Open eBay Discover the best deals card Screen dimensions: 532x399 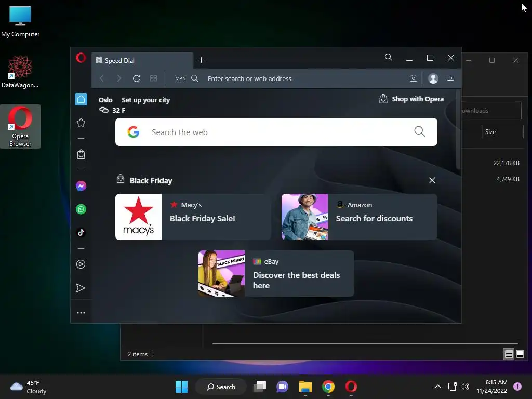point(276,273)
